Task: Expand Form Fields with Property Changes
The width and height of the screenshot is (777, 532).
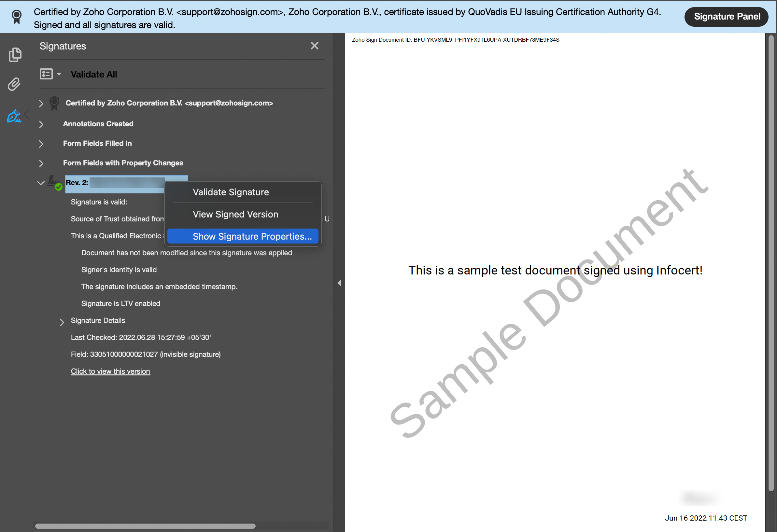Action: [x=41, y=163]
